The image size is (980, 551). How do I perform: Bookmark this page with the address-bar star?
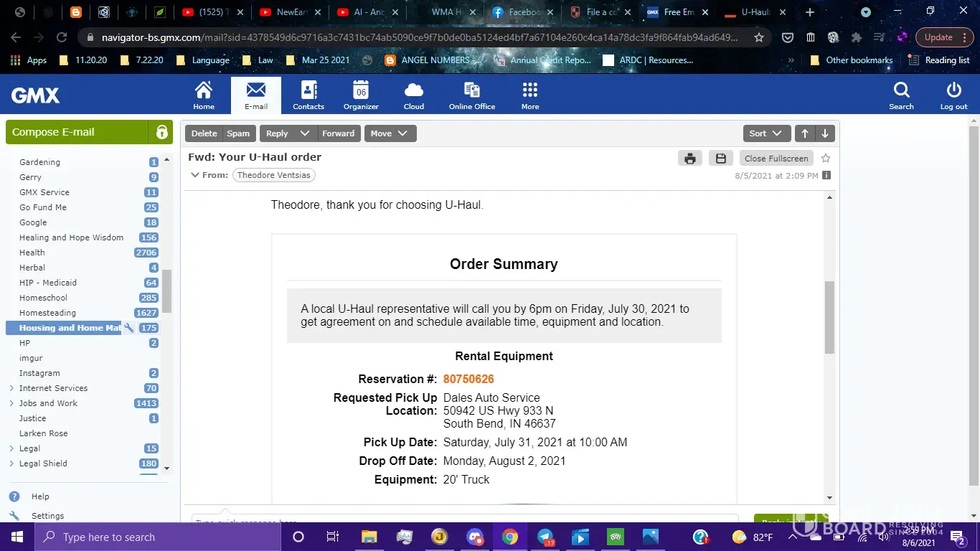(759, 37)
